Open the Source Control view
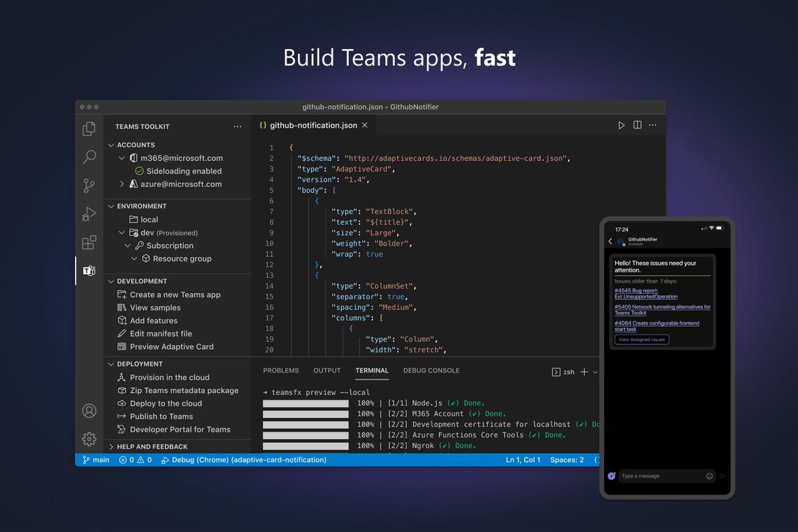Screen dimensions: 798x532 tap(89, 186)
